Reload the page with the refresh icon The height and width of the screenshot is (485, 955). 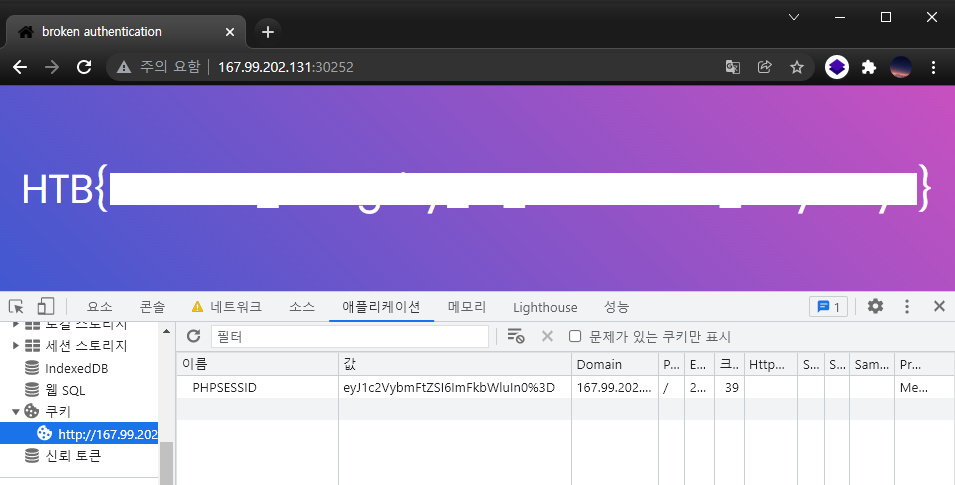coord(84,67)
